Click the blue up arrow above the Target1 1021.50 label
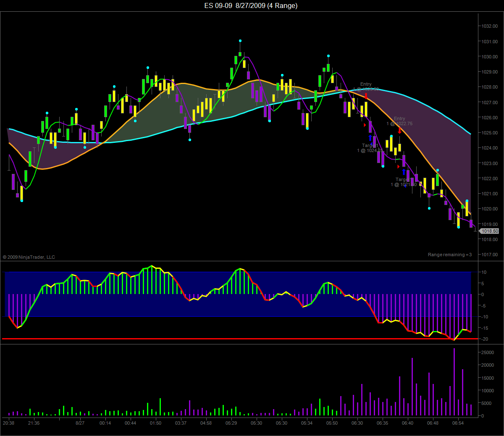The height and width of the screenshot is (436, 504). [404, 172]
